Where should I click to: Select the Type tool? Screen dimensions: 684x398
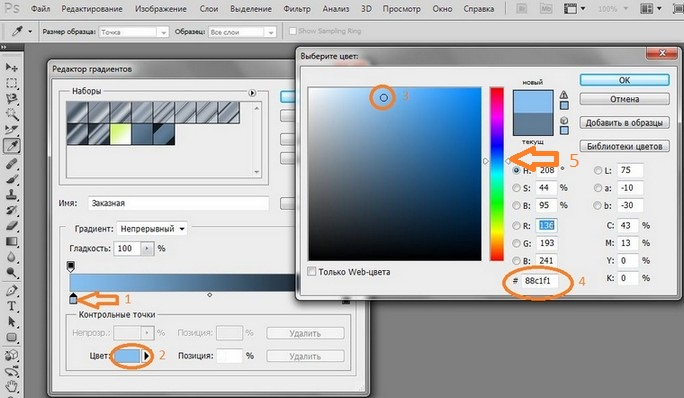(12, 306)
